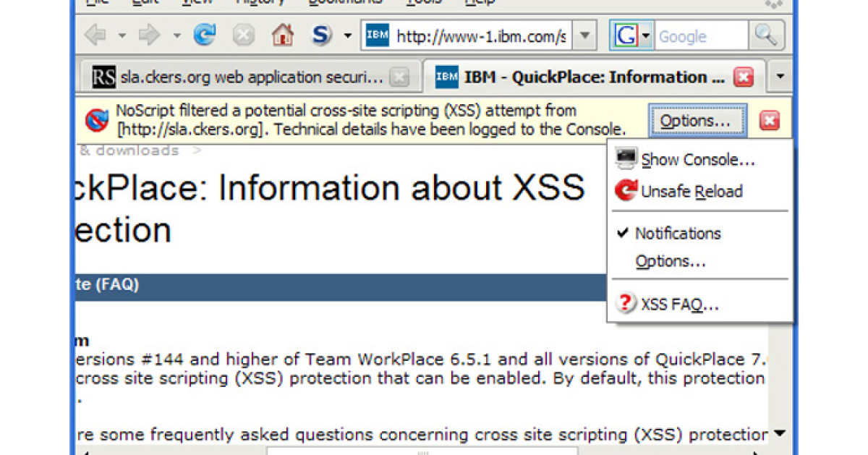This screenshot has width=868, height=455.
Task: Reload the current page
Action: tap(205, 35)
